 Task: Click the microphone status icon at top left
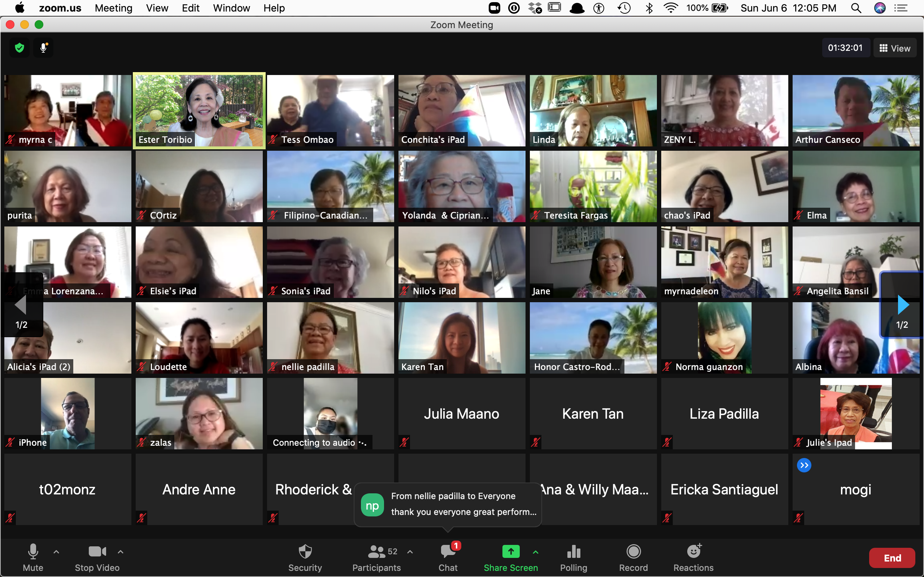pos(44,48)
